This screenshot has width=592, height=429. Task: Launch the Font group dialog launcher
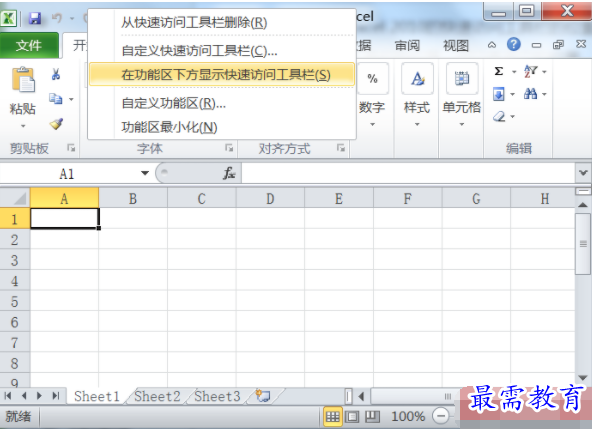[x=229, y=148]
